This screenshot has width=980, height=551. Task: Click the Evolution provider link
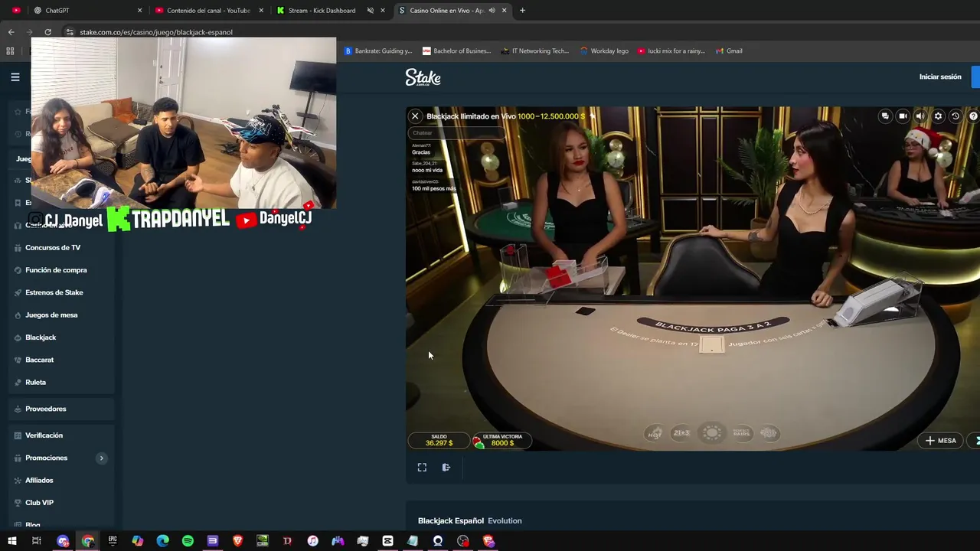click(505, 521)
